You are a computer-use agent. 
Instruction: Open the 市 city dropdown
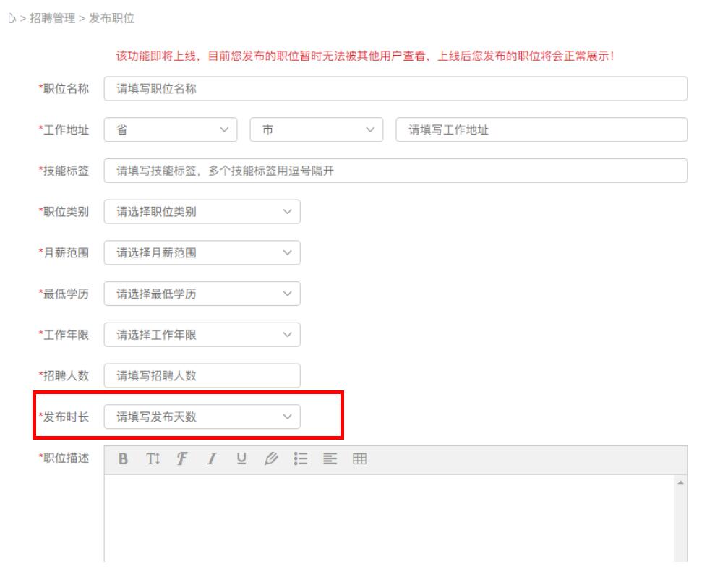(316, 129)
